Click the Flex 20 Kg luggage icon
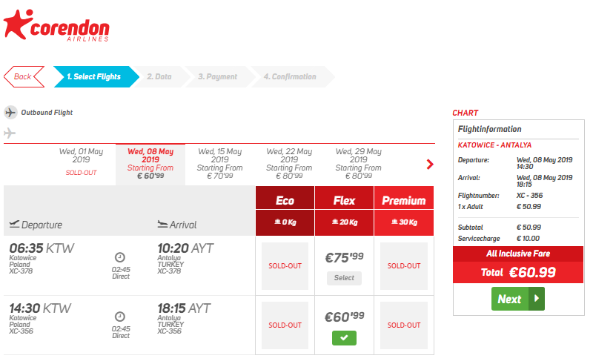The image size is (593, 364). 335,222
